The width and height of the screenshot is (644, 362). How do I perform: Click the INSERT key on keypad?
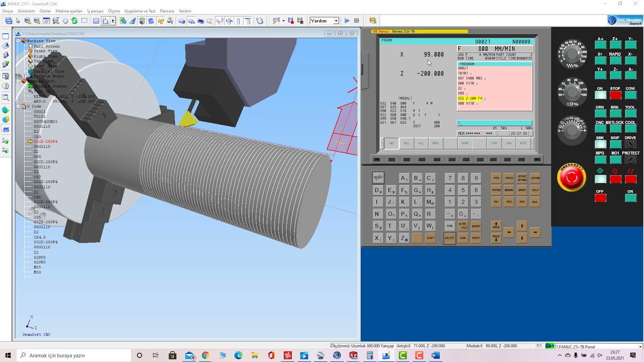476,226
